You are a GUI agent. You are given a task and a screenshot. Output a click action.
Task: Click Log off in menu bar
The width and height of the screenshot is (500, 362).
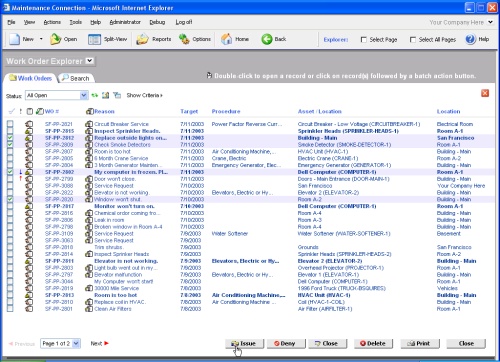(184, 22)
